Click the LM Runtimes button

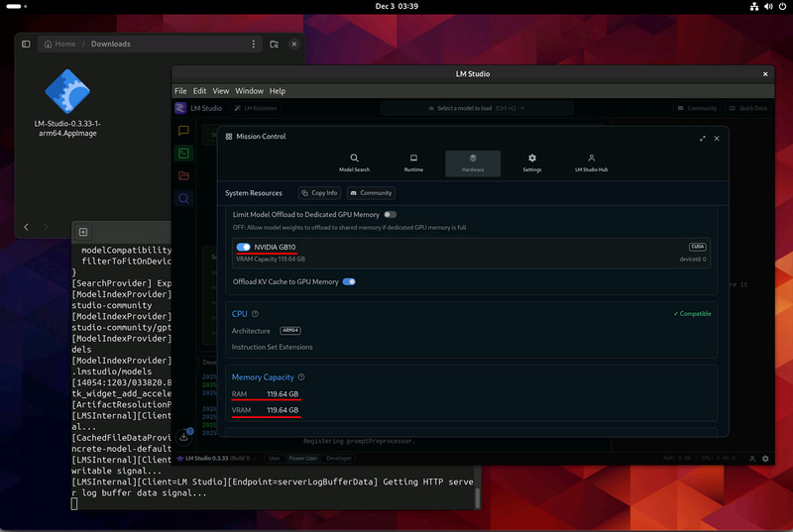257,108
